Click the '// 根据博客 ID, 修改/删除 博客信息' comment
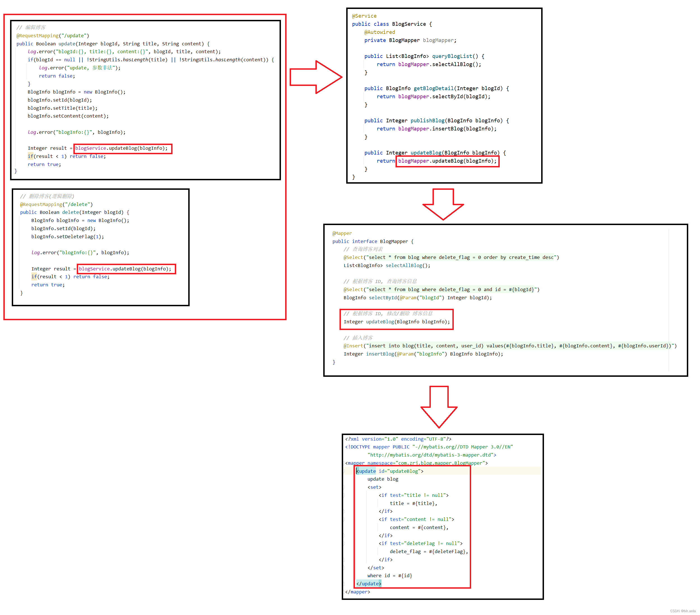This screenshot has height=615, width=700. click(388, 314)
